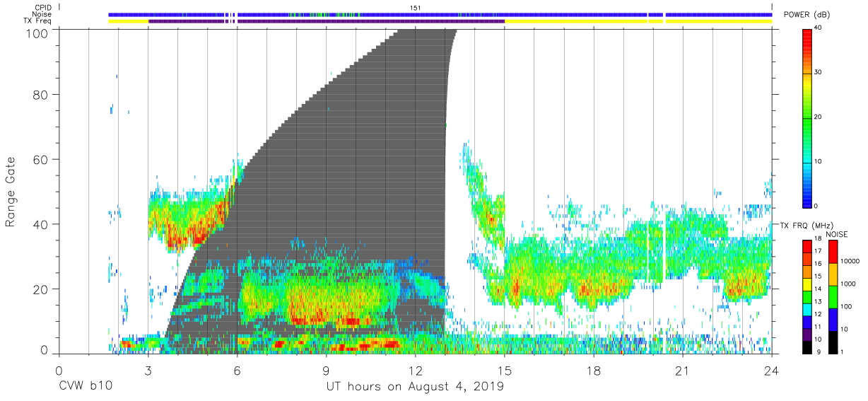
Task: Click range gate axis tick label '40'
Action: point(41,224)
